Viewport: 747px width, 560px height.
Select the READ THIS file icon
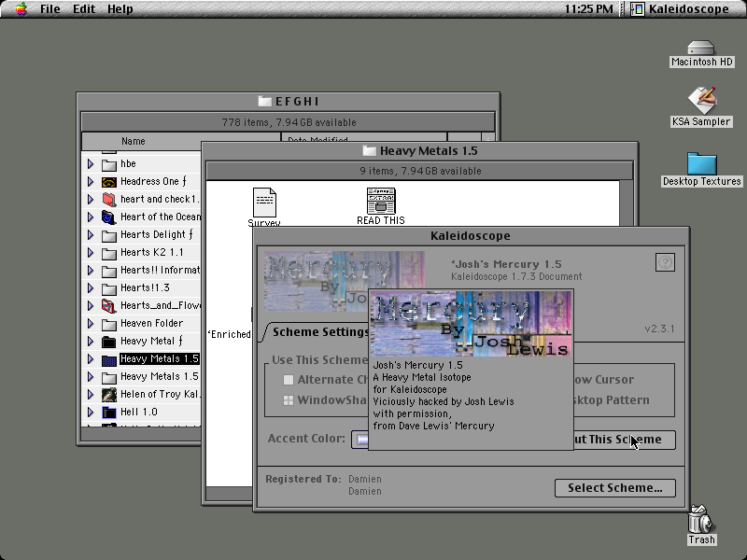381,201
